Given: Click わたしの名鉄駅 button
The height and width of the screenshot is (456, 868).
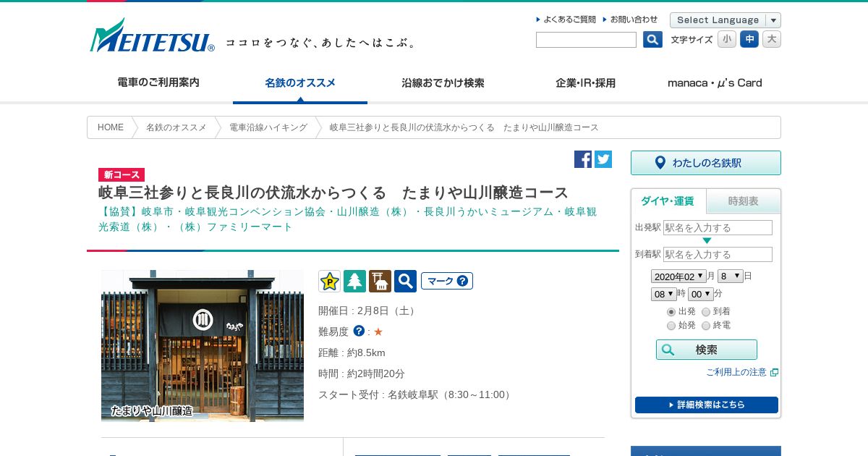Looking at the screenshot, I should coord(706,163).
